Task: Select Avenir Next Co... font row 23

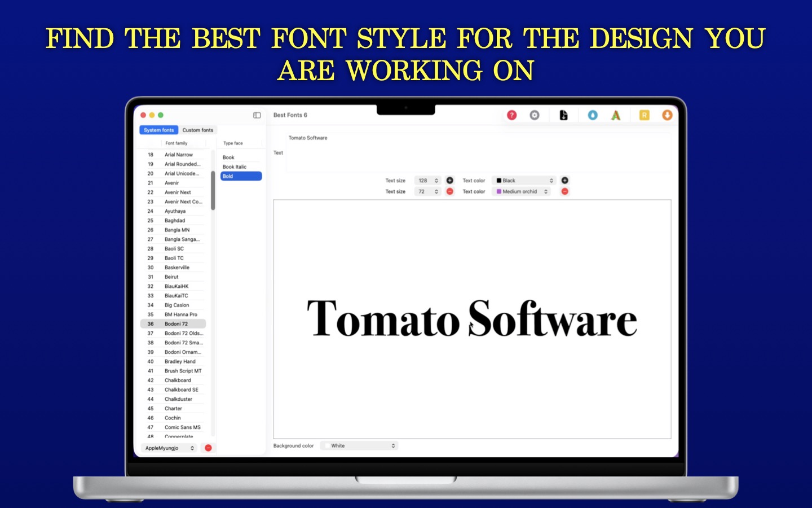Action: point(173,202)
